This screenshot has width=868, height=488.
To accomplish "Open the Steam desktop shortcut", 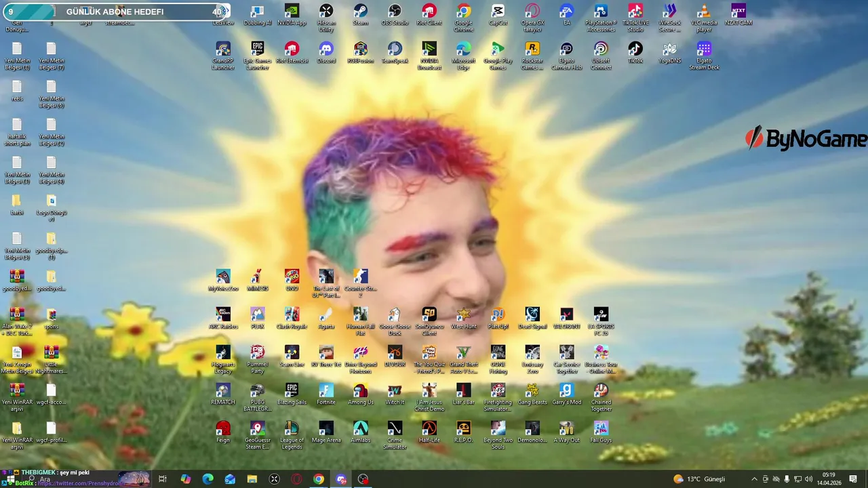I will click(x=360, y=15).
